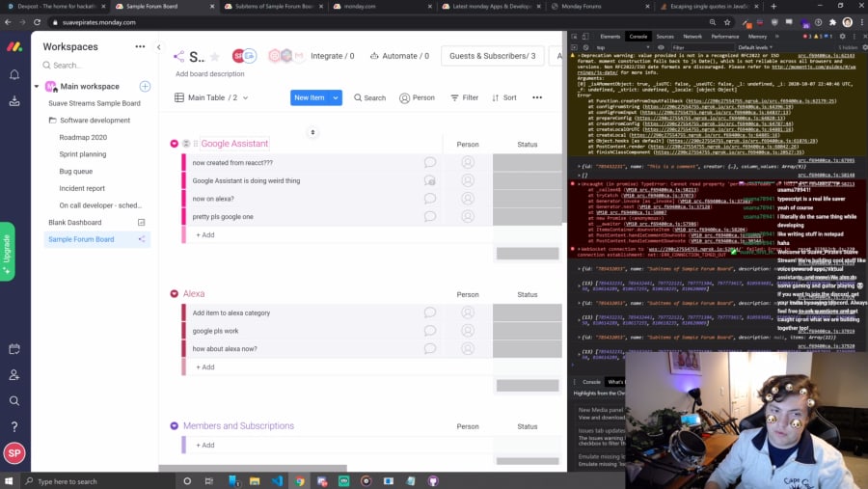
Task: Click the New Item button
Action: tap(310, 97)
